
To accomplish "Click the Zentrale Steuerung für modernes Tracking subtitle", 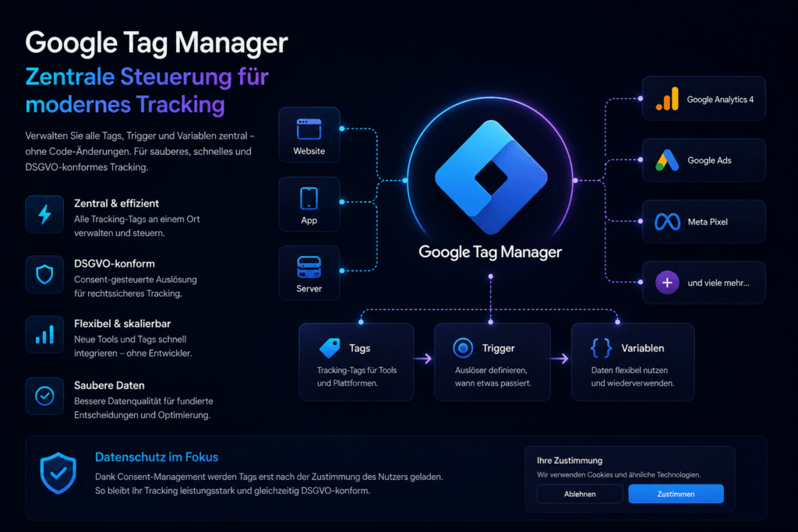I will click(147, 90).
